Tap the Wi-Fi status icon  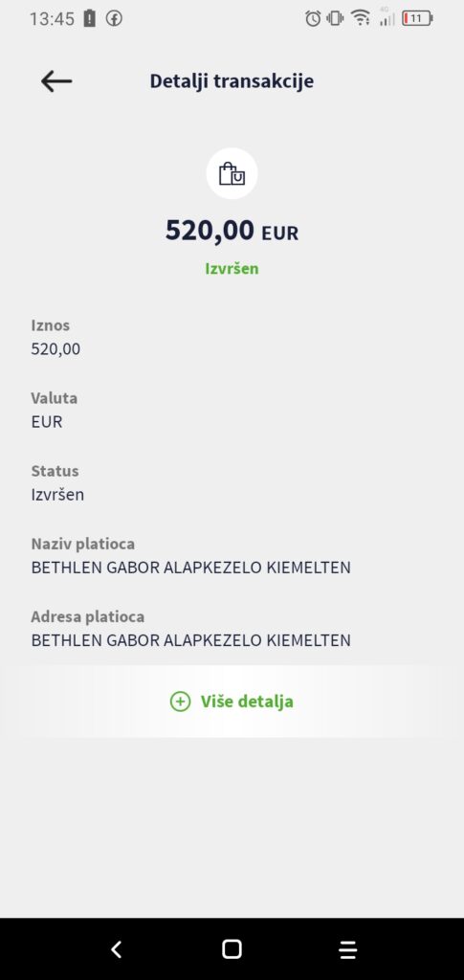[361, 18]
